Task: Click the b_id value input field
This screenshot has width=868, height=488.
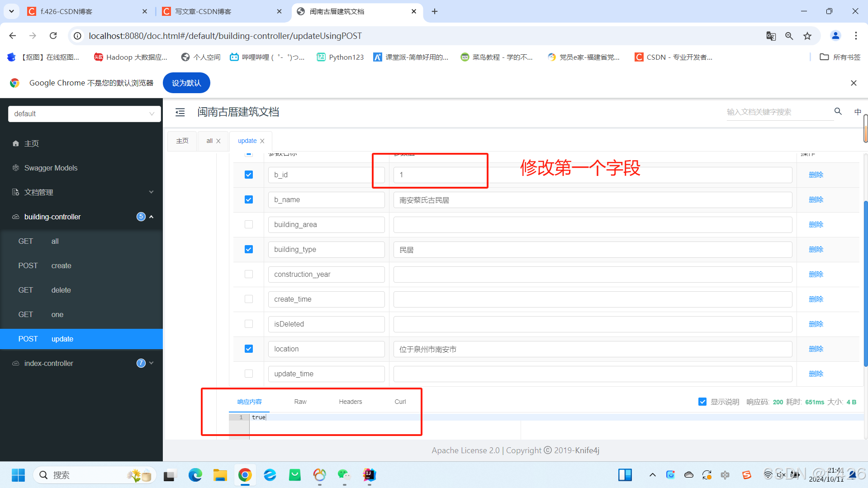Action: [593, 175]
